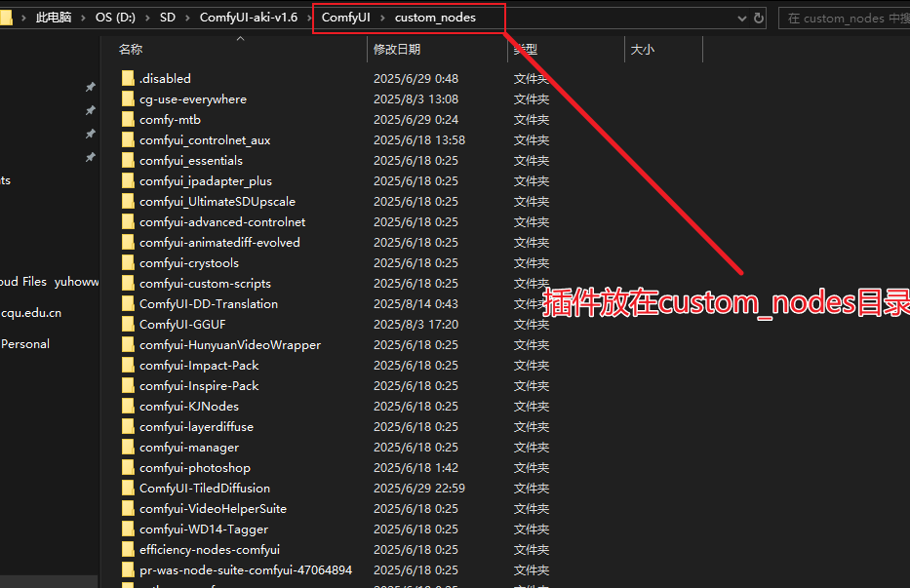
Task: Select ComfyUI-aki-v1.6 breadcrumb segment
Action: (249, 18)
